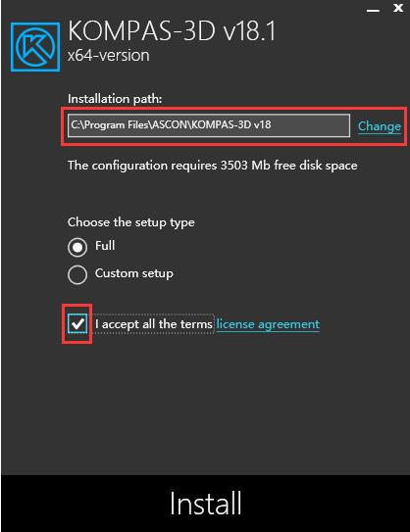Close the installer with the X icon
This screenshot has height=532, width=410.
pyautogui.click(x=398, y=8)
